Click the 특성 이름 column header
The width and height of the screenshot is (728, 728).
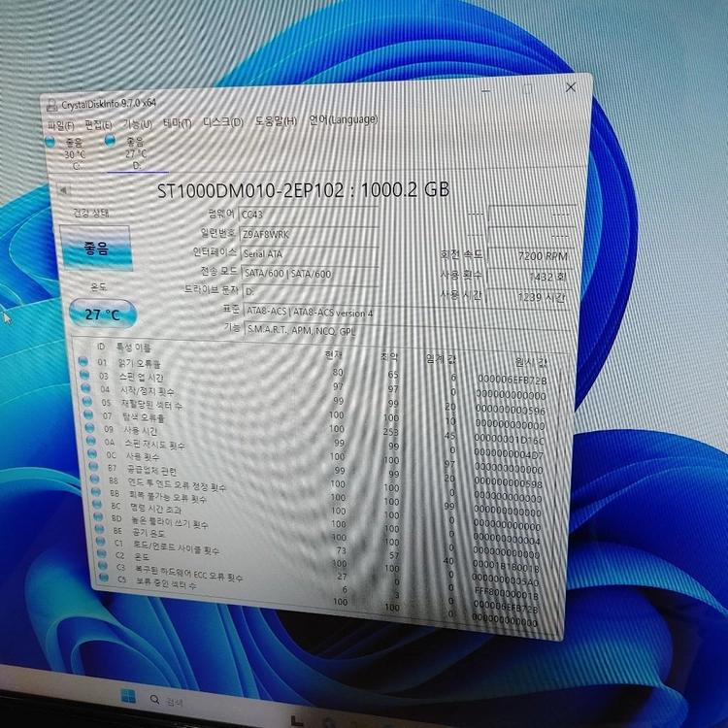tap(134, 347)
